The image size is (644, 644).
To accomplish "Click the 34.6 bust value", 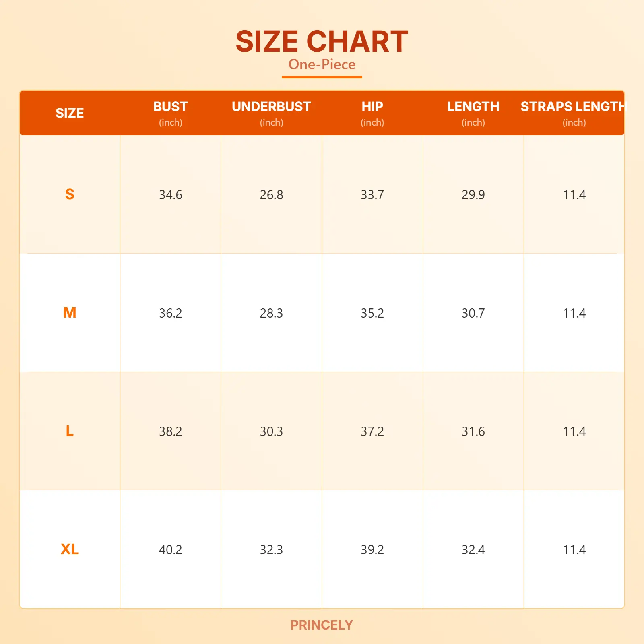I will pyautogui.click(x=170, y=195).
